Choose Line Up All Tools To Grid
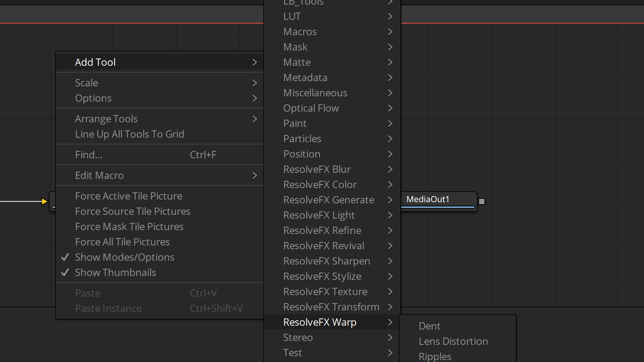 tap(160, 134)
